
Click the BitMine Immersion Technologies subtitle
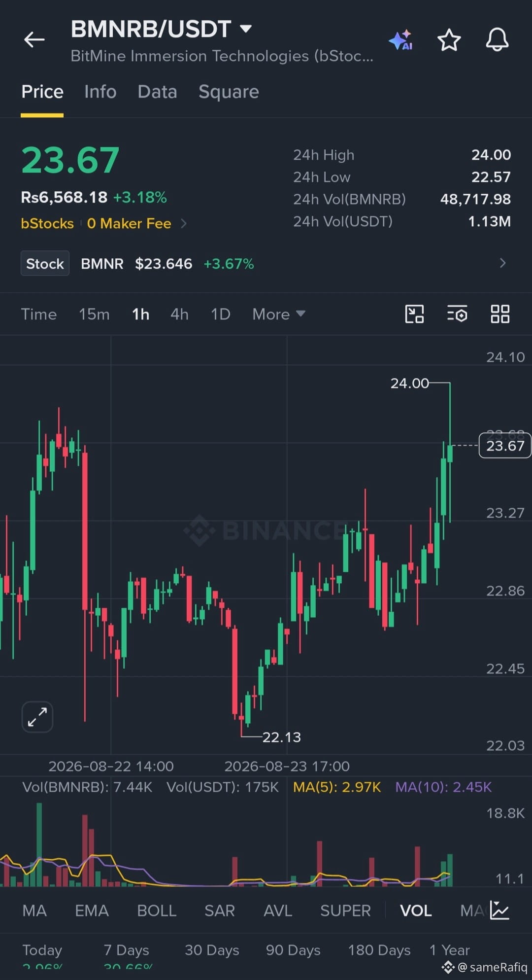(x=222, y=56)
